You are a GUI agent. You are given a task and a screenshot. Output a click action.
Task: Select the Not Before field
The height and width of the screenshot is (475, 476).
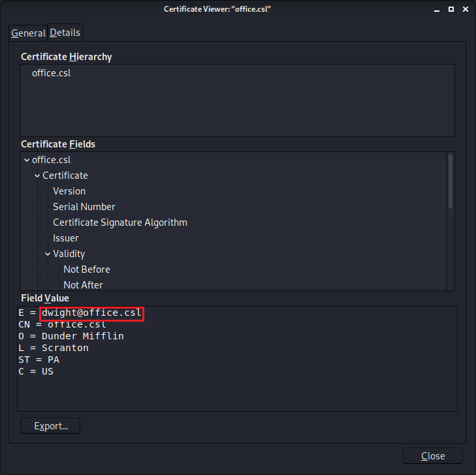tap(87, 269)
